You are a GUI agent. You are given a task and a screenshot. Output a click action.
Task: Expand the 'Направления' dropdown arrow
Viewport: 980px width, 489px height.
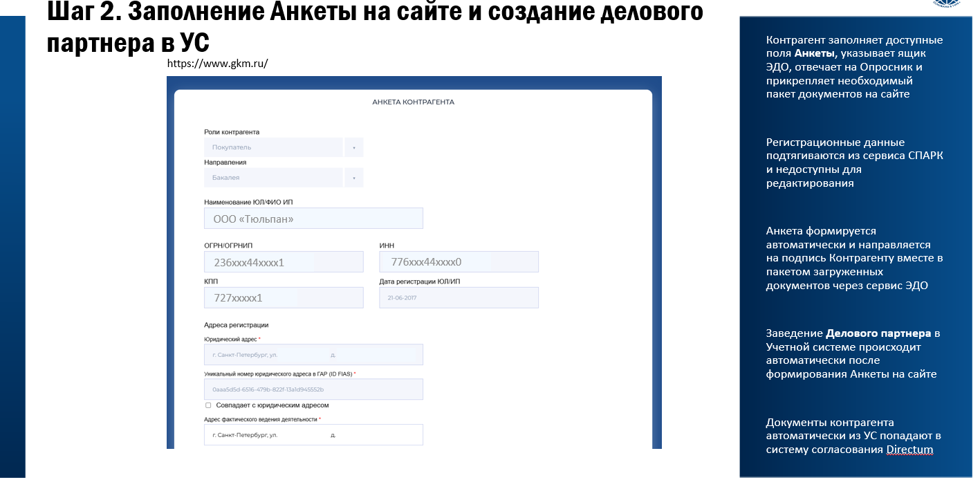(x=353, y=178)
